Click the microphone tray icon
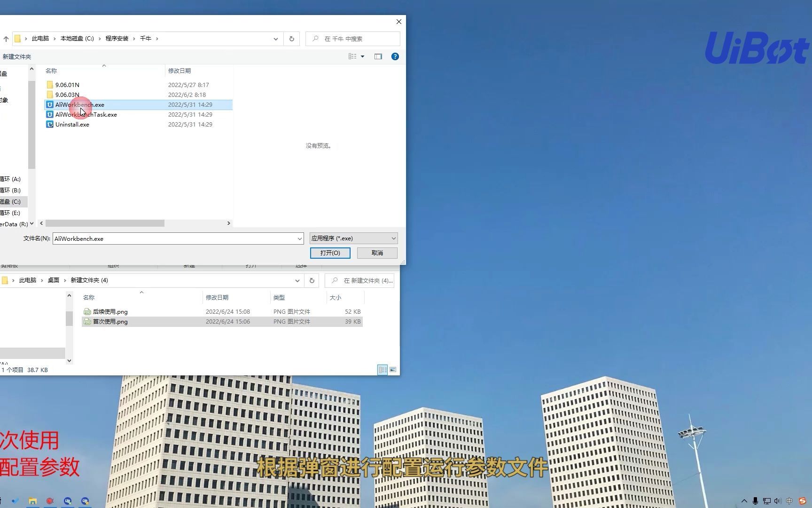Viewport: 812px width, 508px height. coord(755,501)
